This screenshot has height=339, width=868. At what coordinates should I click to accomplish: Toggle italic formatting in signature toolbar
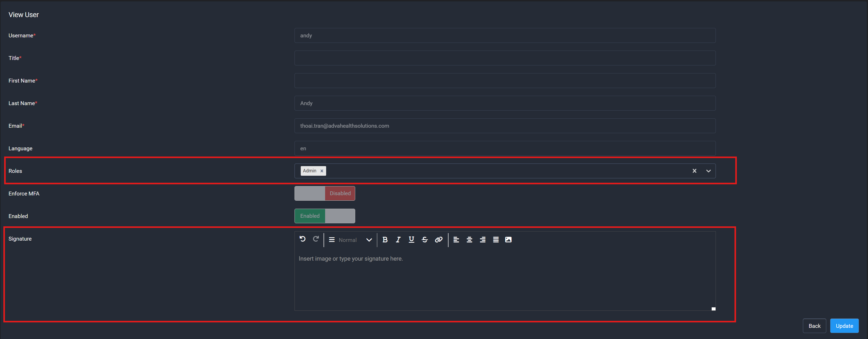point(398,240)
